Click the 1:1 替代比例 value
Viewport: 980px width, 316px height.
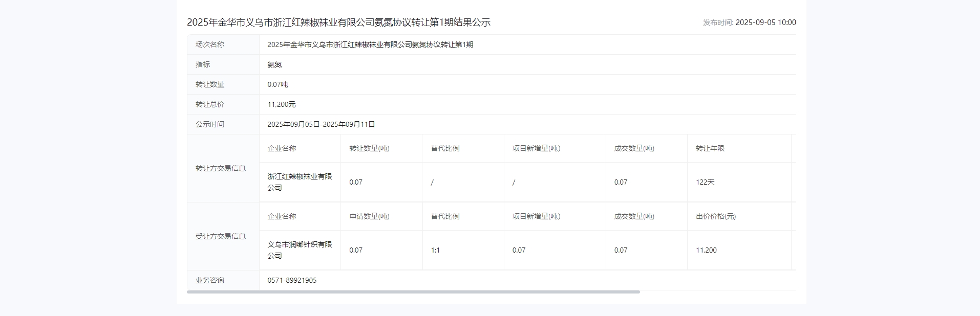[435, 250]
